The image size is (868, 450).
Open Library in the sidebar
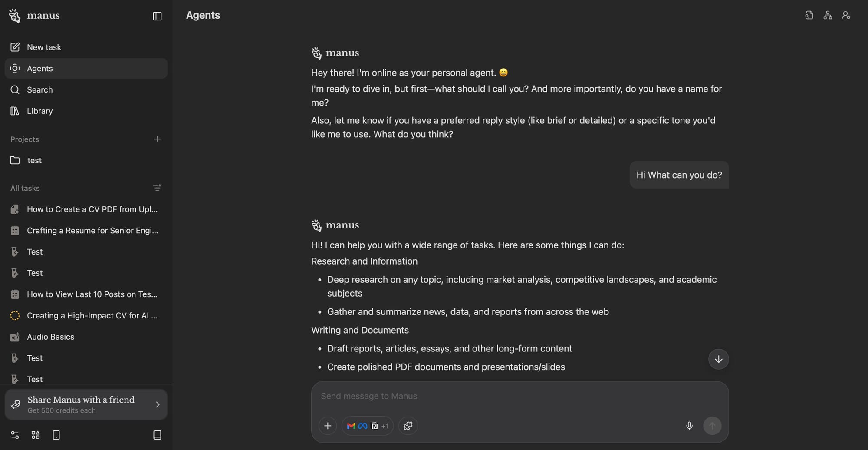pyautogui.click(x=86, y=111)
